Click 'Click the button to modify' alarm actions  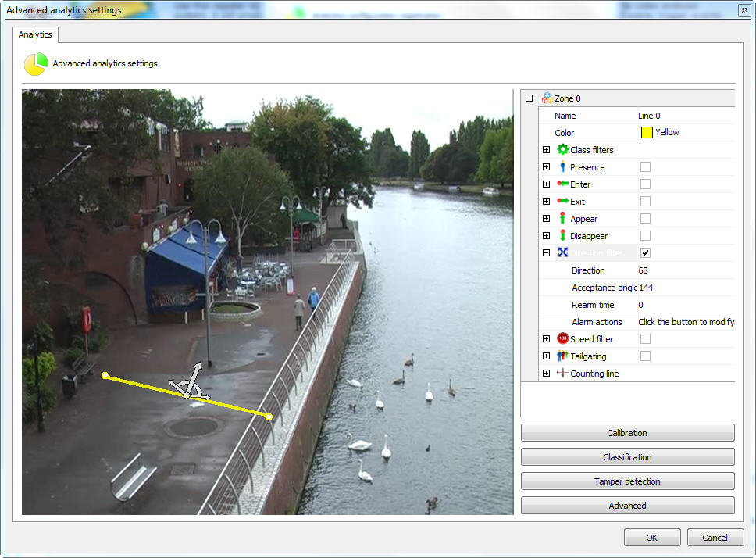point(686,322)
